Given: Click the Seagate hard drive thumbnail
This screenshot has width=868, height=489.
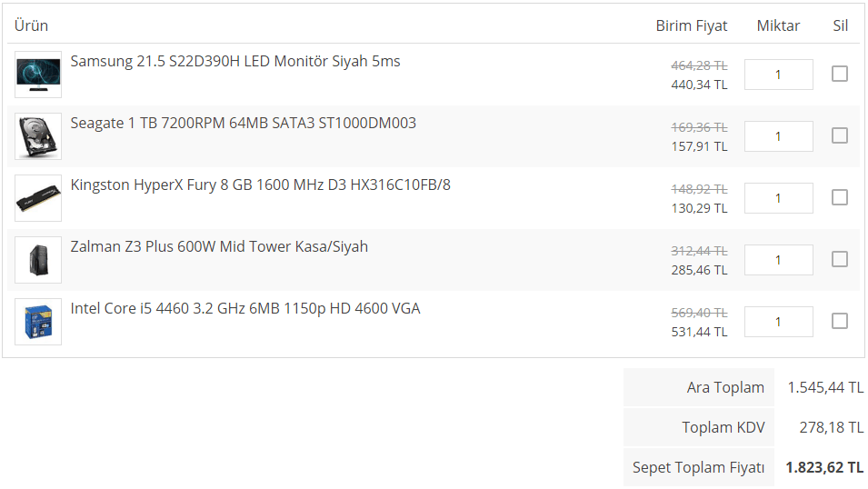Looking at the screenshot, I should pyautogui.click(x=38, y=136).
